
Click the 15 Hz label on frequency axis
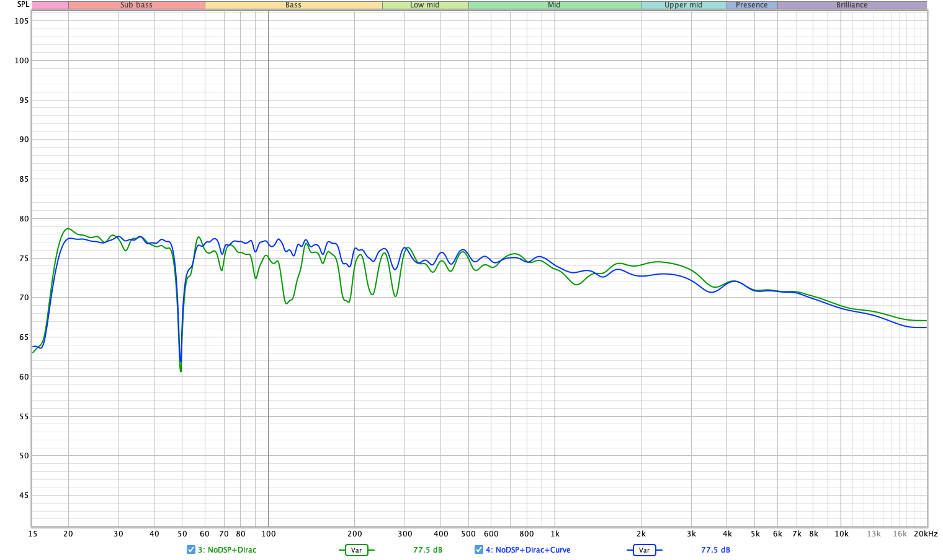[x=33, y=534]
